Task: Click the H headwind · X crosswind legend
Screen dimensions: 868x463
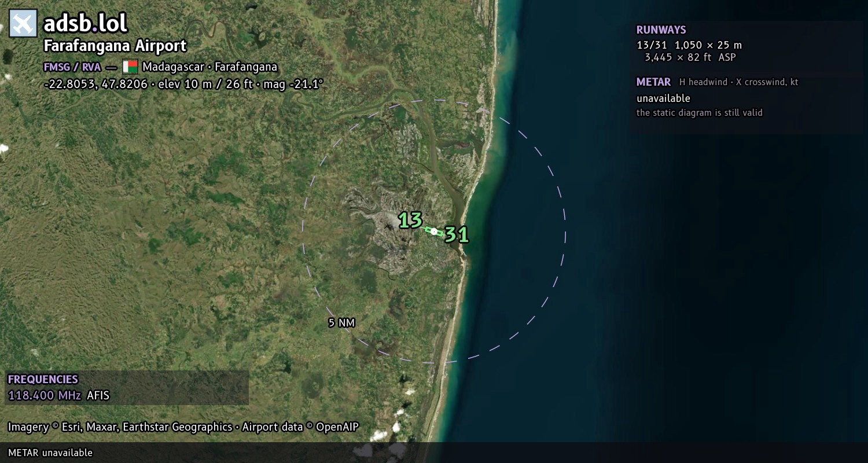Action: 739,82
